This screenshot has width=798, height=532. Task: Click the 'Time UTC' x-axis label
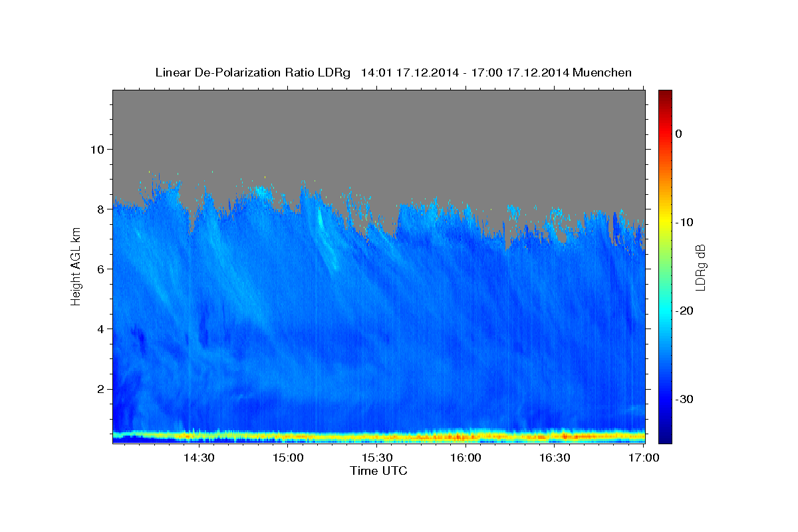[378, 471]
